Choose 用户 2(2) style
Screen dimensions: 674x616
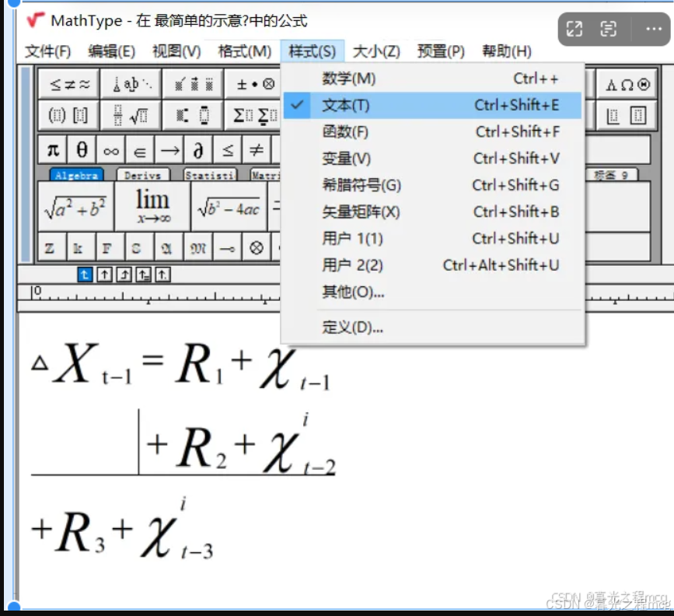[432, 265]
